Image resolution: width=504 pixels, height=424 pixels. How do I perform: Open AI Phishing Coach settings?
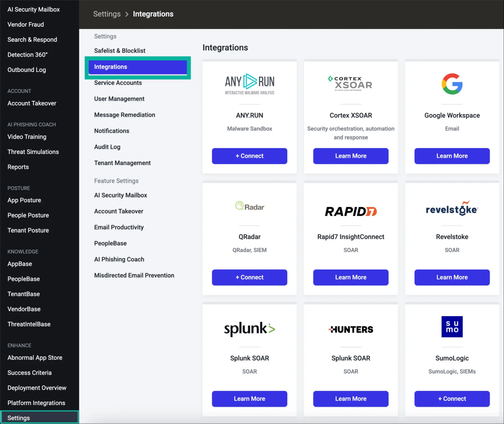click(x=119, y=259)
